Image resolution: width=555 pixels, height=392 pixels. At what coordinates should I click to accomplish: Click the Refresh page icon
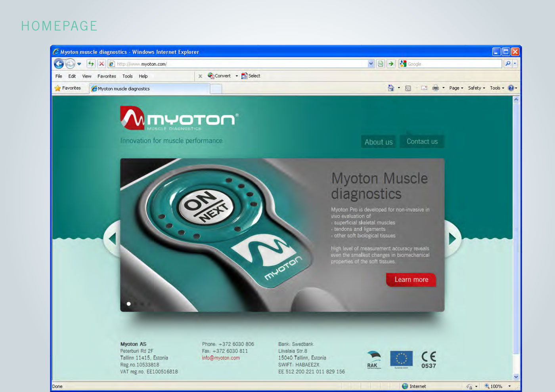(x=91, y=64)
